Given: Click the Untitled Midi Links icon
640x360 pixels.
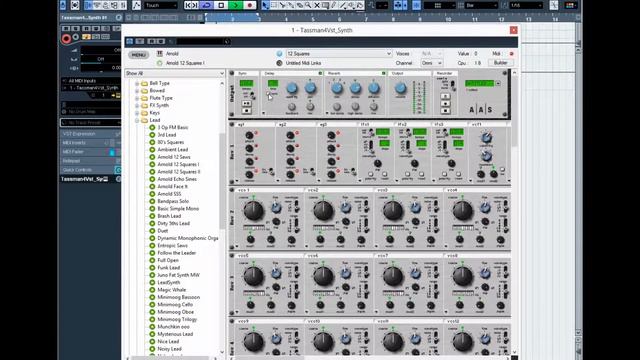Looking at the screenshot, I should [279, 63].
